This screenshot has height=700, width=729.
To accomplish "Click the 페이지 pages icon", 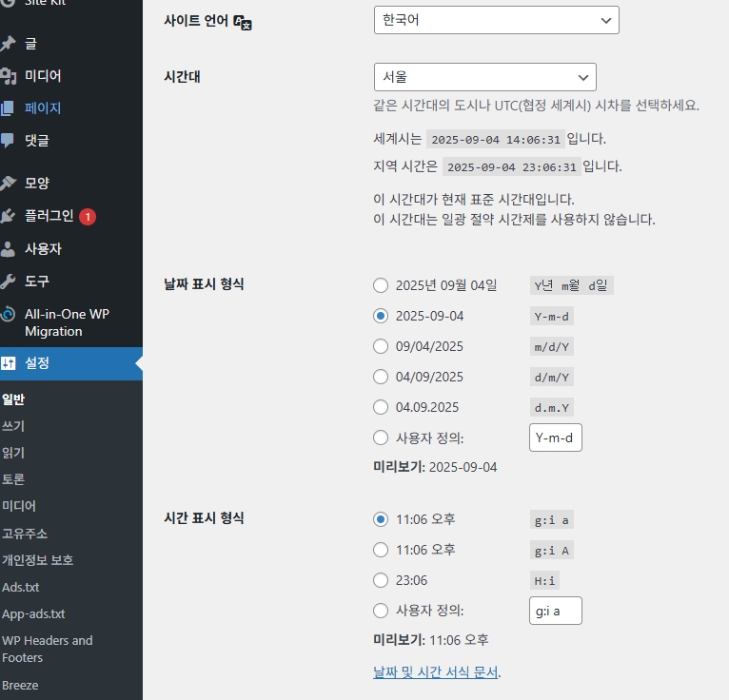I will pos(8,108).
